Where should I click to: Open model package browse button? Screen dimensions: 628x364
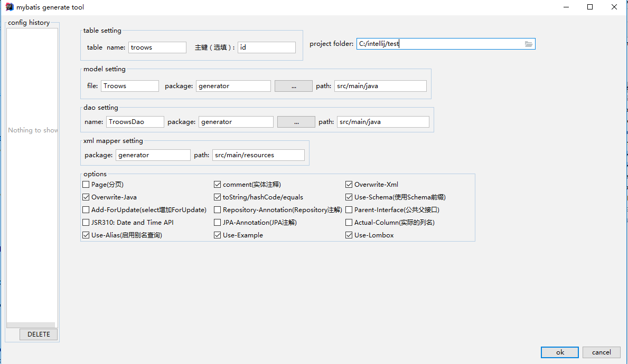click(x=294, y=86)
